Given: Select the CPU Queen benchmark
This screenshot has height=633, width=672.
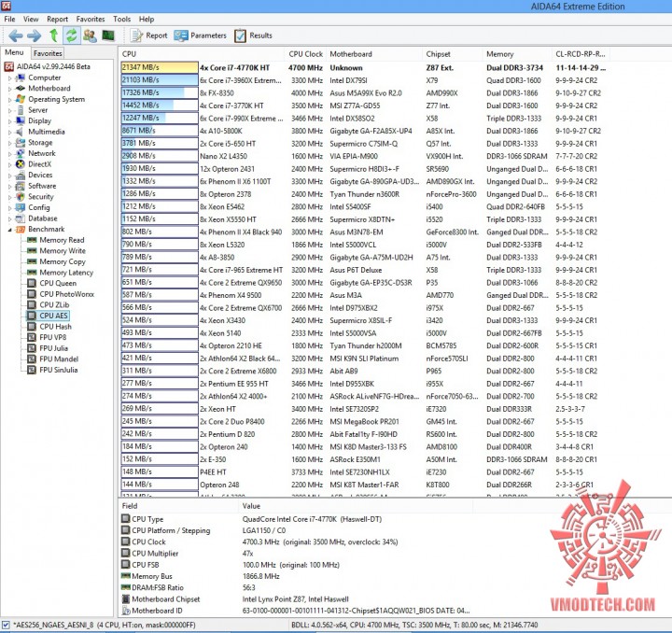Looking at the screenshot, I should [58, 283].
